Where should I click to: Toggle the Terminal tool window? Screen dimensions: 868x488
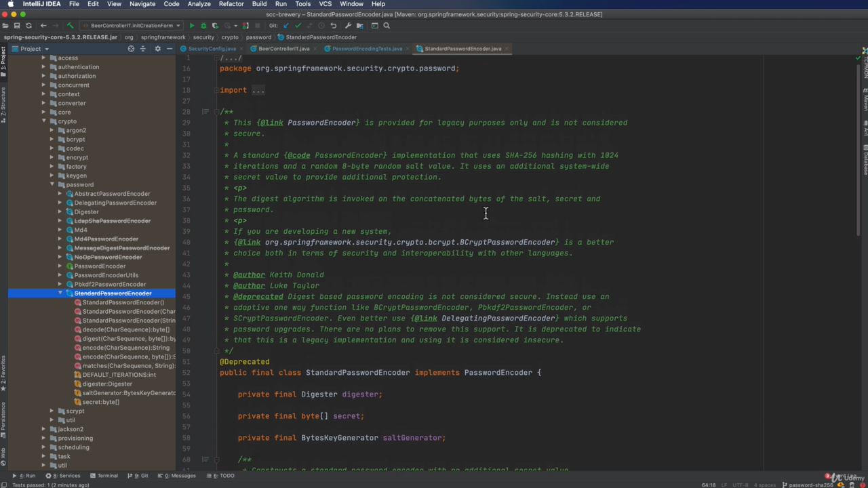[x=103, y=476]
